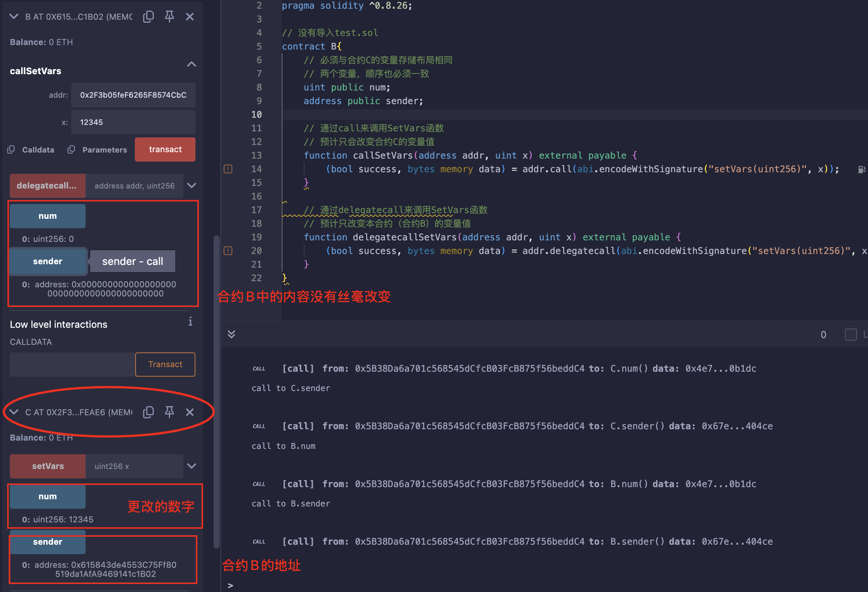
Task: Run delegatecallSetVars function button
Action: point(48,186)
